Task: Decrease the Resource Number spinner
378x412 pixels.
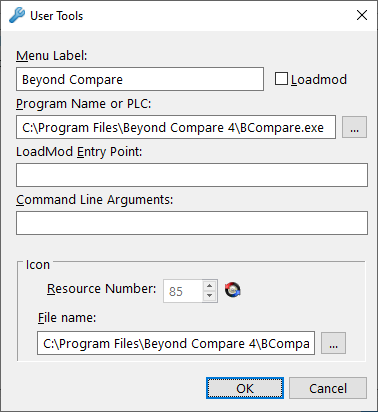Action: click(210, 296)
